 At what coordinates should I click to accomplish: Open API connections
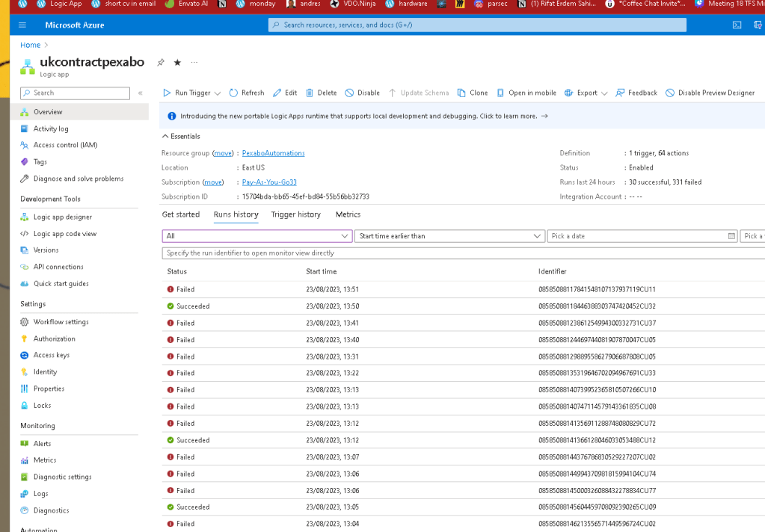pos(58,267)
